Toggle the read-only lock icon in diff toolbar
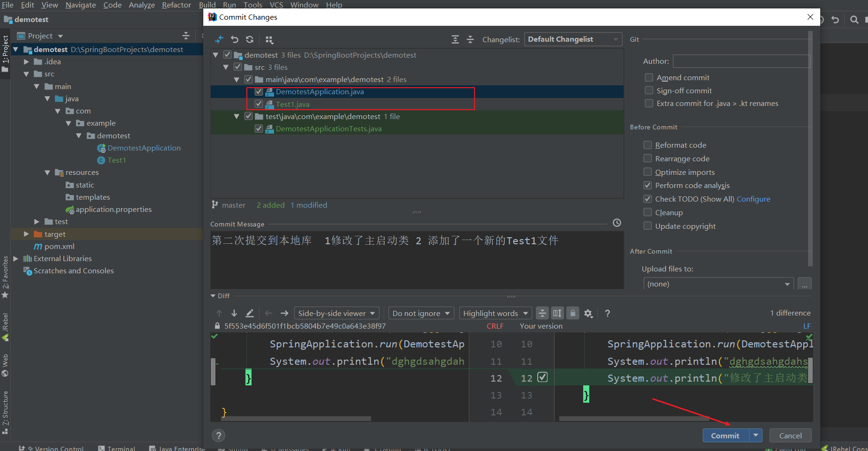This screenshot has width=868, height=451. point(572,313)
